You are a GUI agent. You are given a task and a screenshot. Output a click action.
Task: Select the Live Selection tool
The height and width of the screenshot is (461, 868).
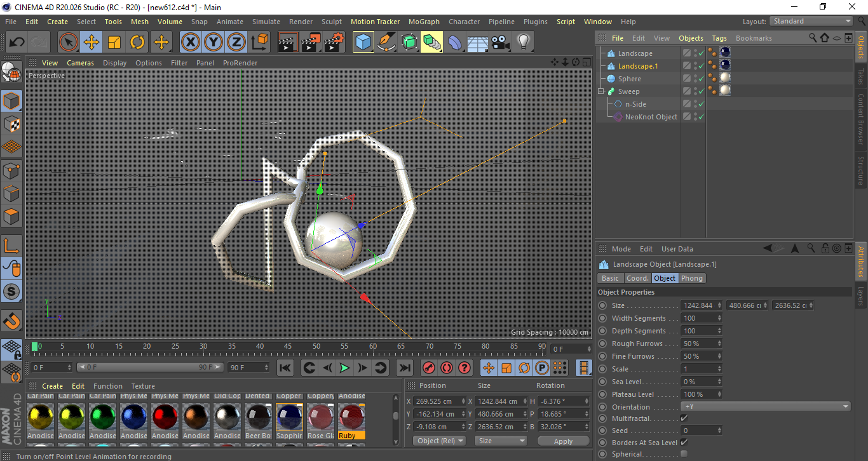tap(69, 43)
